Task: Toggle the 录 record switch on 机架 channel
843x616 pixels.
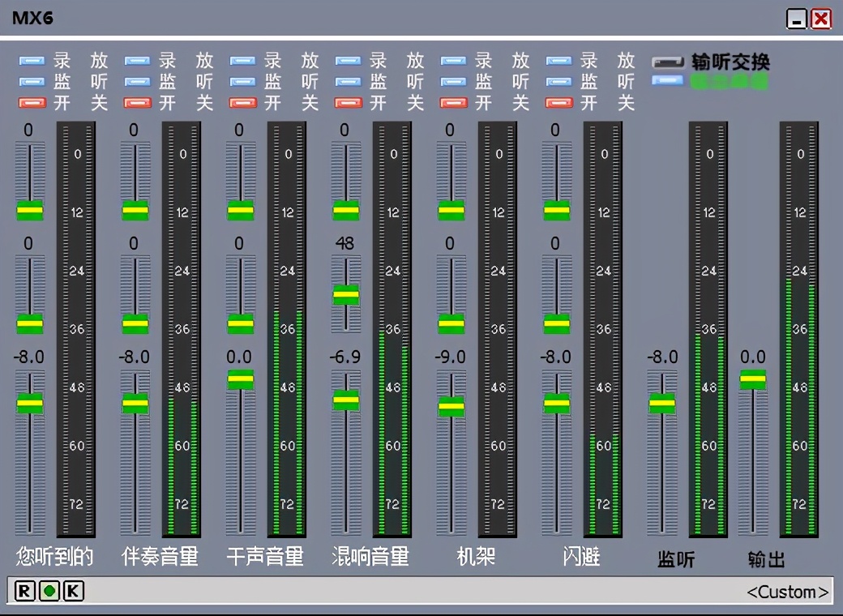Action: coord(453,60)
